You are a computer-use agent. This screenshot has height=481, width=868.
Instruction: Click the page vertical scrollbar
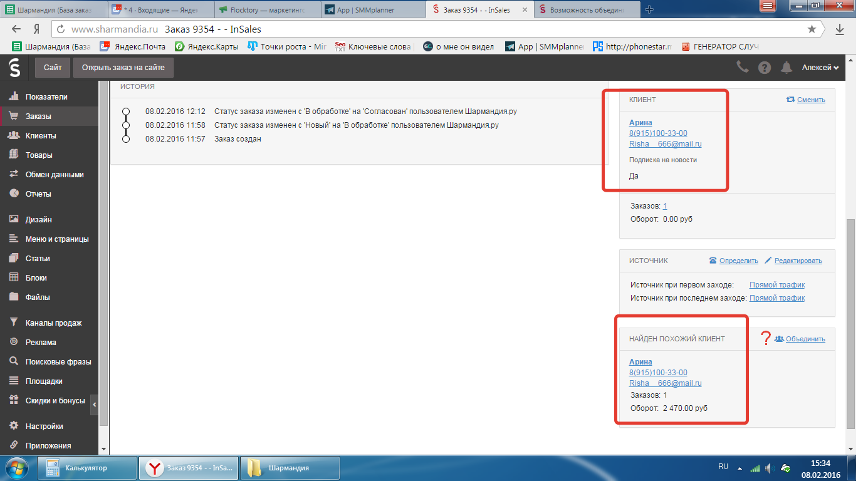click(850, 324)
